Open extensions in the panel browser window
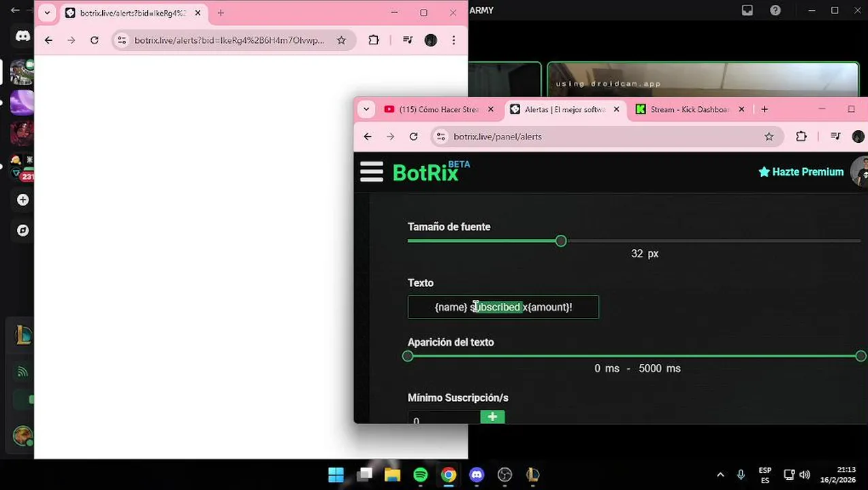868x490 pixels. (x=801, y=136)
